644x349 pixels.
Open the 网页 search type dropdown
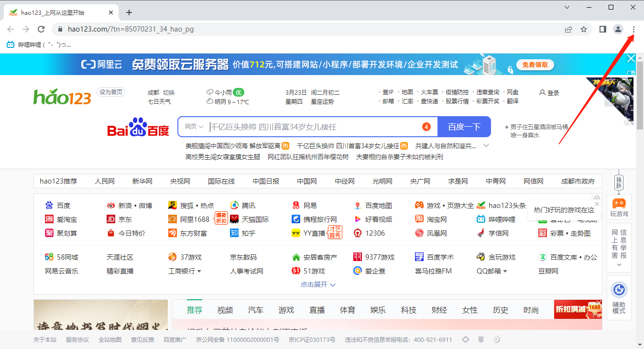pos(194,127)
